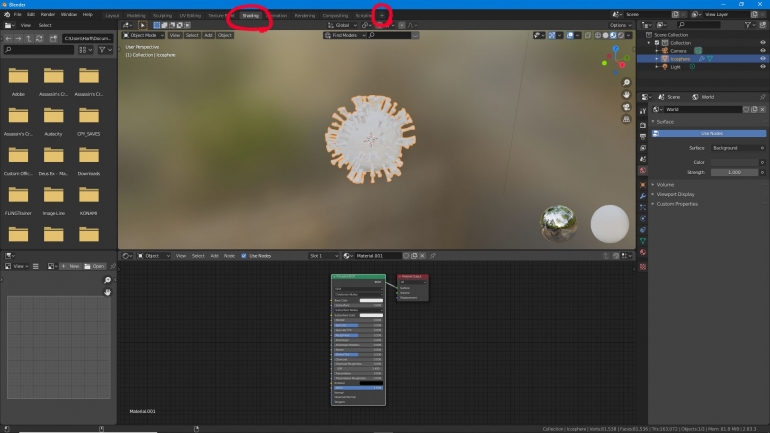The height and width of the screenshot is (433, 770).
Task: Open Add menu in 3D viewport header
Action: tap(208, 35)
